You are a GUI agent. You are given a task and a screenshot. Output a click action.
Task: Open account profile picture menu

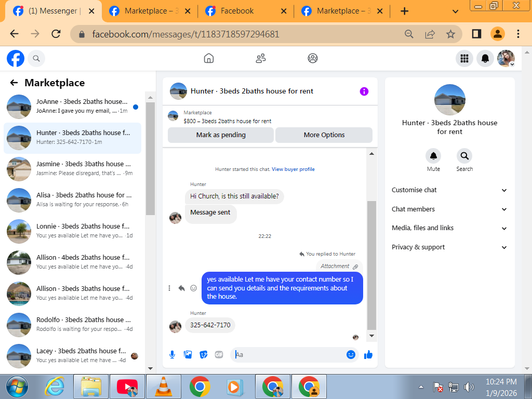(x=506, y=58)
